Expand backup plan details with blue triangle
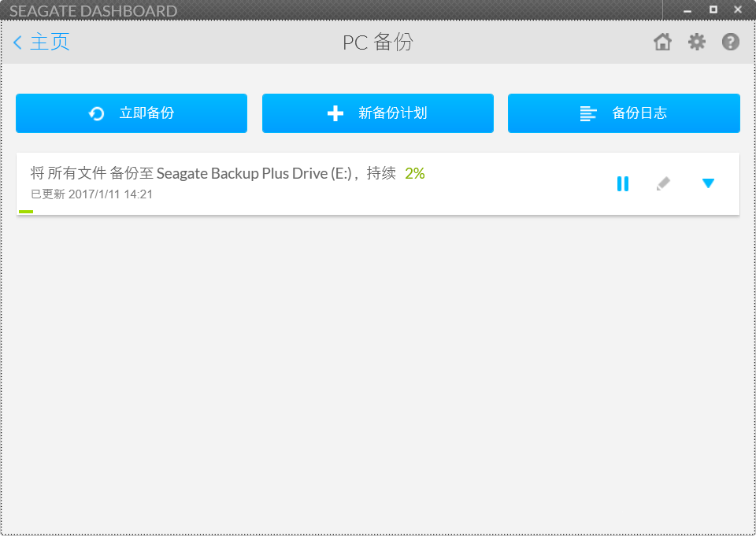Viewport: 756px width, 536px height. point(708,183)
